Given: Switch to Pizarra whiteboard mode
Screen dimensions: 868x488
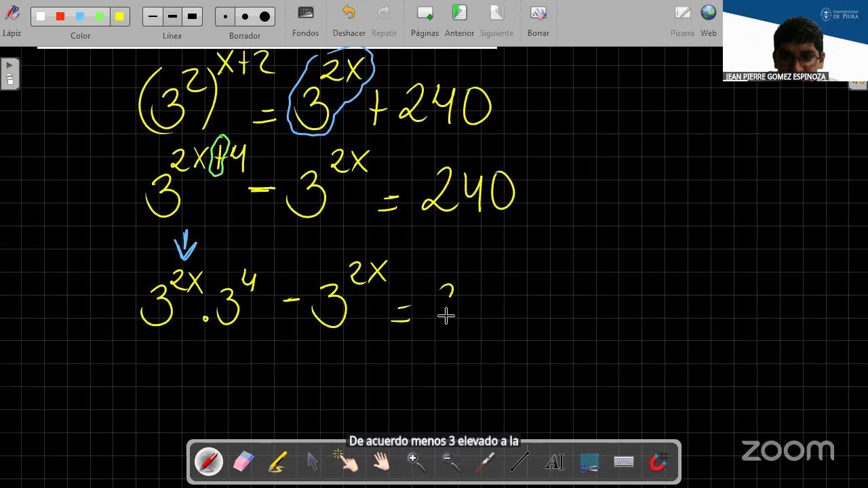Looking at the screenshot, I should [682, 20].
